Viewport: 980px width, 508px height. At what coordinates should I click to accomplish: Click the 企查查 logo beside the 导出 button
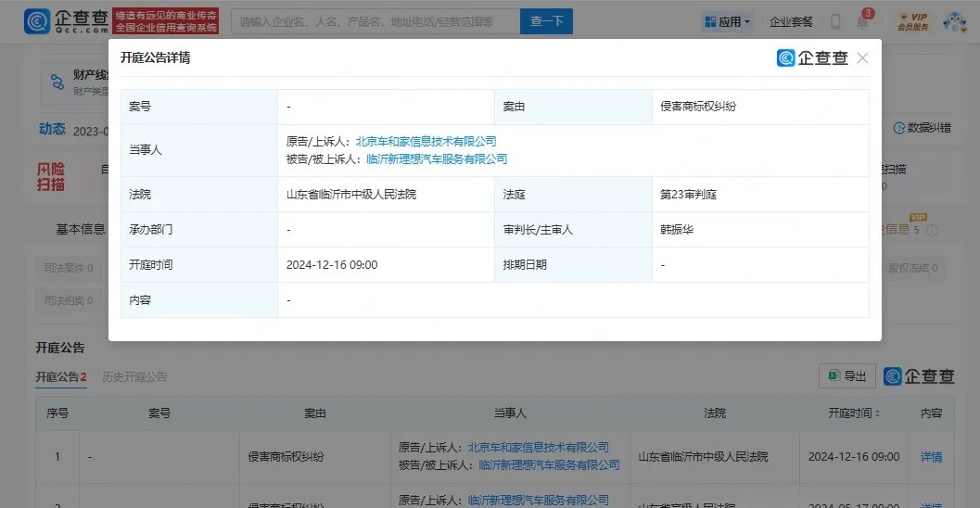tap(919, 376)
